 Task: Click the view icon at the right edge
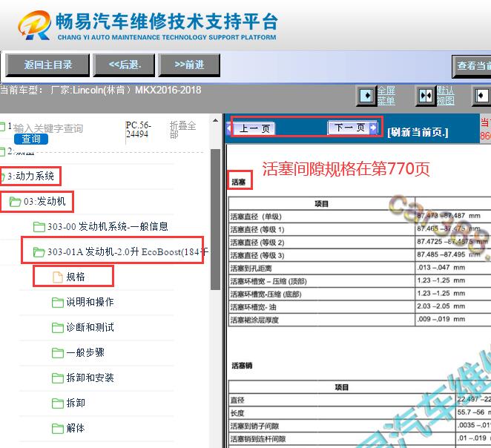pos(481,96)
